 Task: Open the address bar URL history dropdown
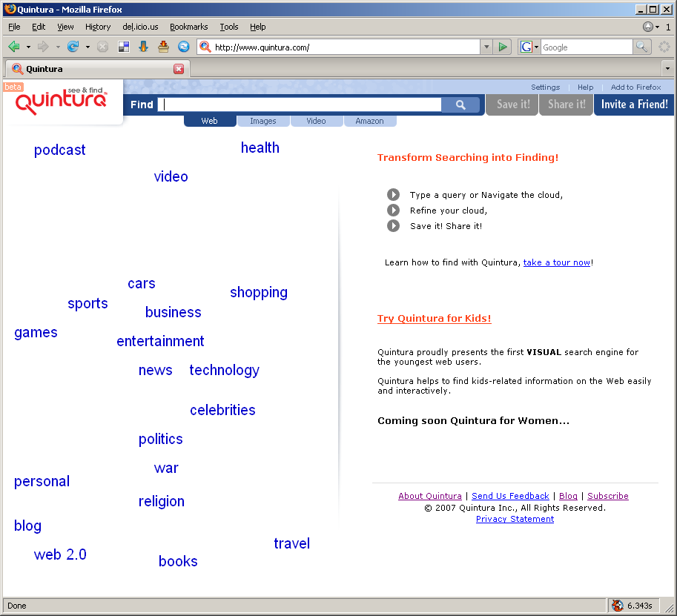pyautogui.click(x=486, y=47)
